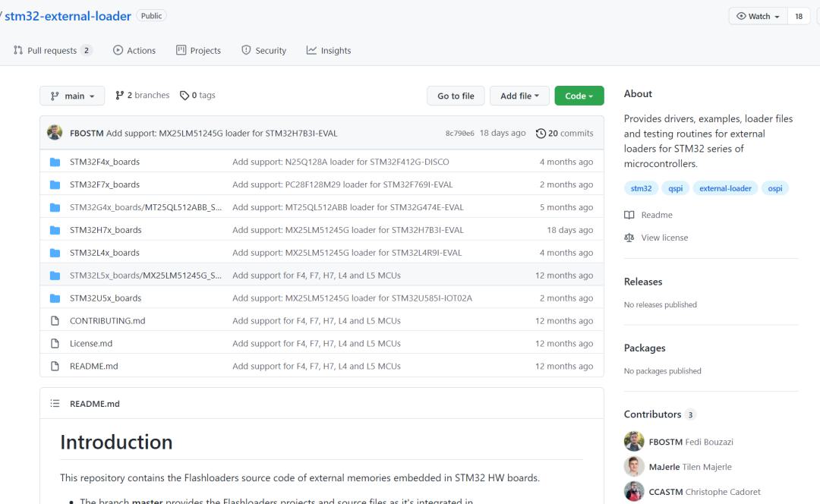Open the Readme link in About
The width and height of the screenshot is (820, 504).
pos(648,215)
